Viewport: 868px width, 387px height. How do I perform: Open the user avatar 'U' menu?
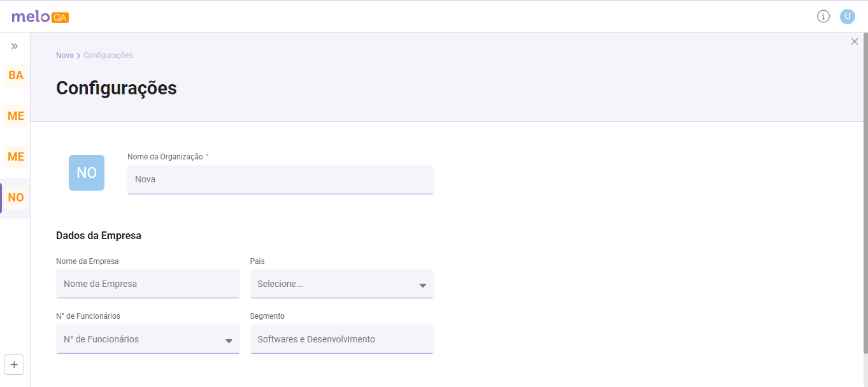click(x=847, y=17)
